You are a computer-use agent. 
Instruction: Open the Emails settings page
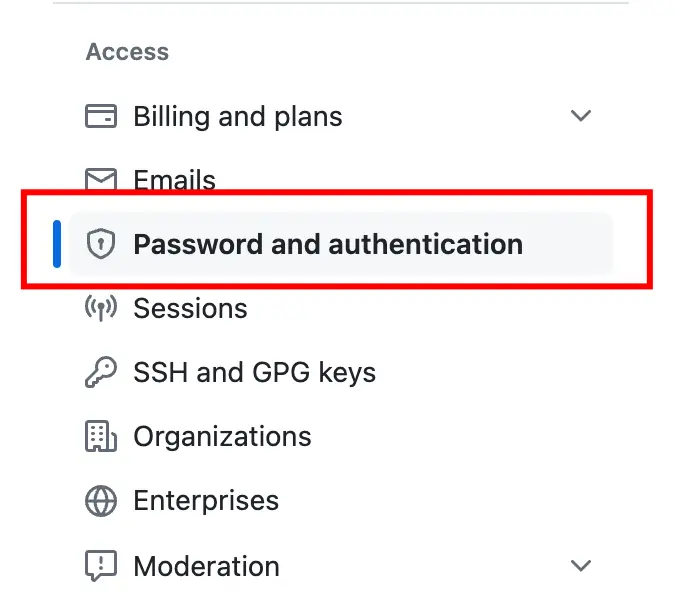174,179
